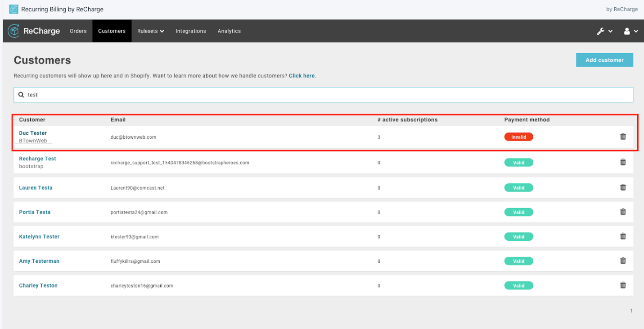
Task: Delete Recharge Test via trash icon
Action: 623,162
